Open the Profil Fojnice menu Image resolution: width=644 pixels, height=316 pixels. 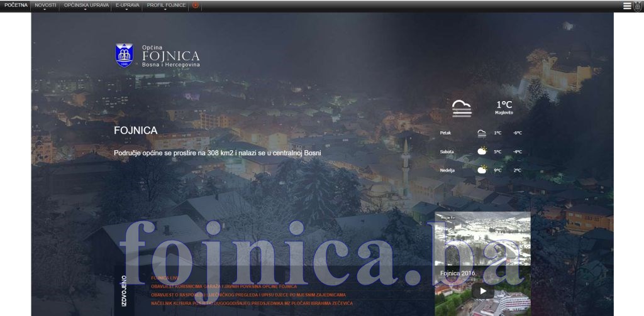166,5
